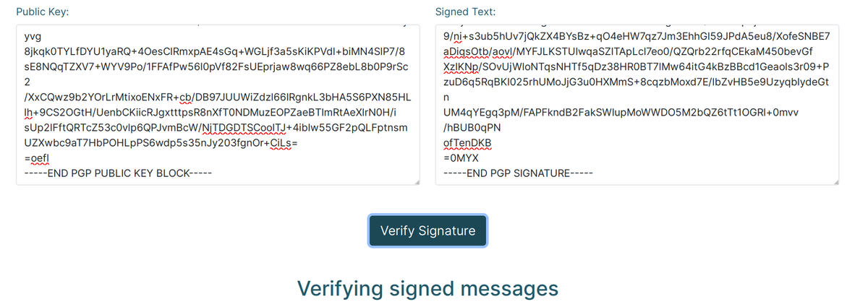Click the =0MYX checksum line

[x=461, y=158]
